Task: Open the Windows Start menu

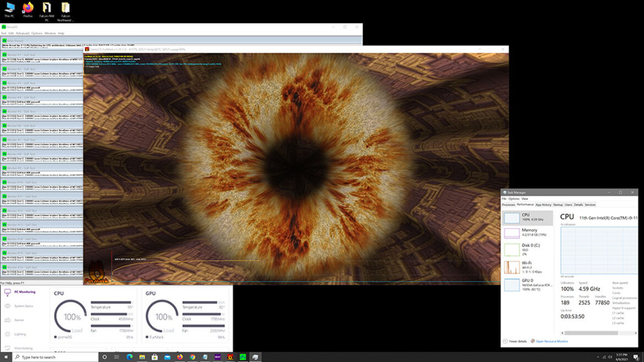Action: click(6, 357)
